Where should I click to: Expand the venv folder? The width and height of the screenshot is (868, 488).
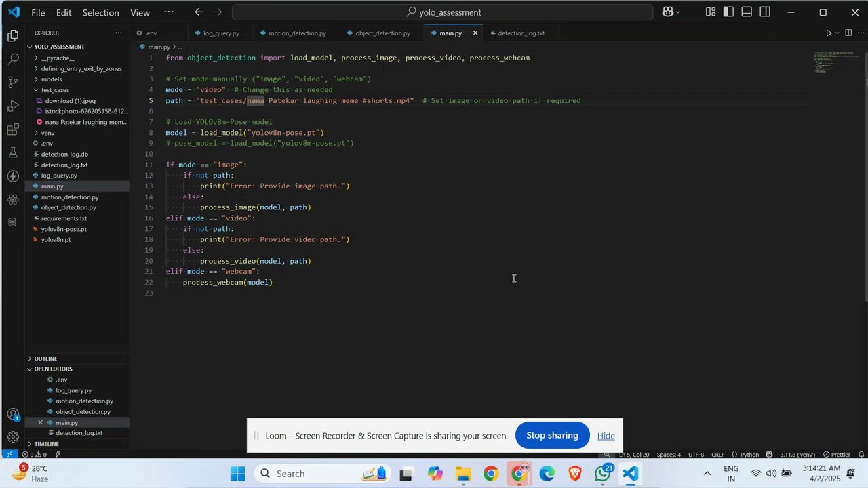[x=47, y=133]
